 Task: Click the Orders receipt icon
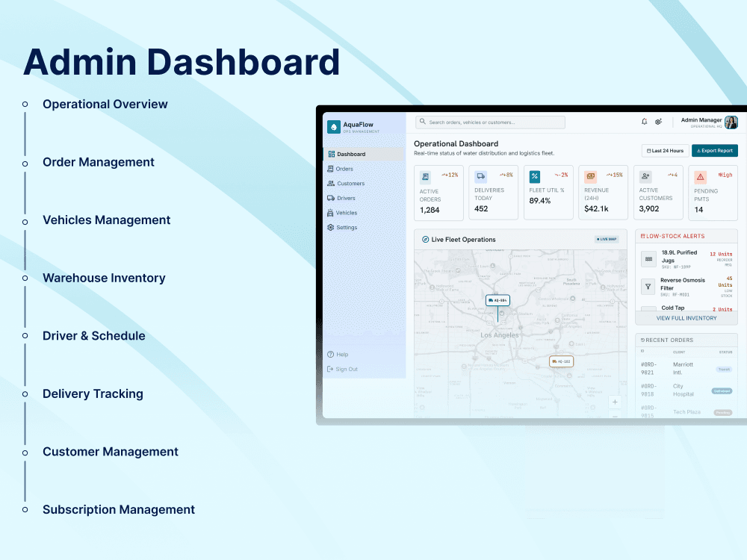pos(330,169)
